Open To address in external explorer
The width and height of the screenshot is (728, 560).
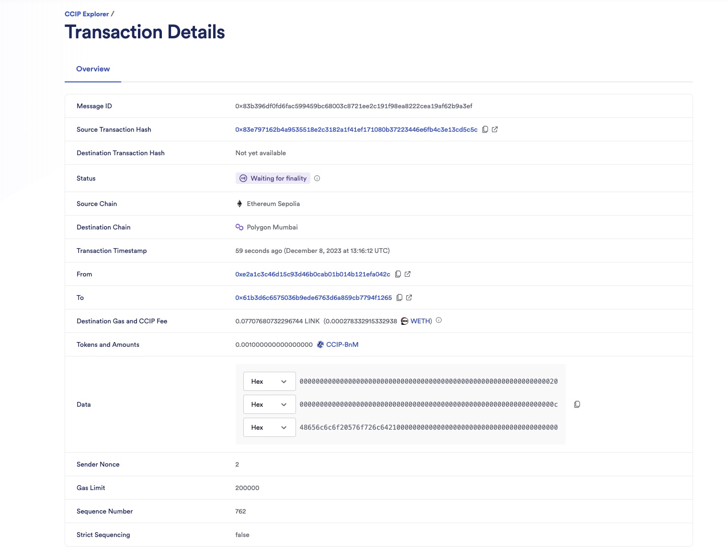(409, 297)
